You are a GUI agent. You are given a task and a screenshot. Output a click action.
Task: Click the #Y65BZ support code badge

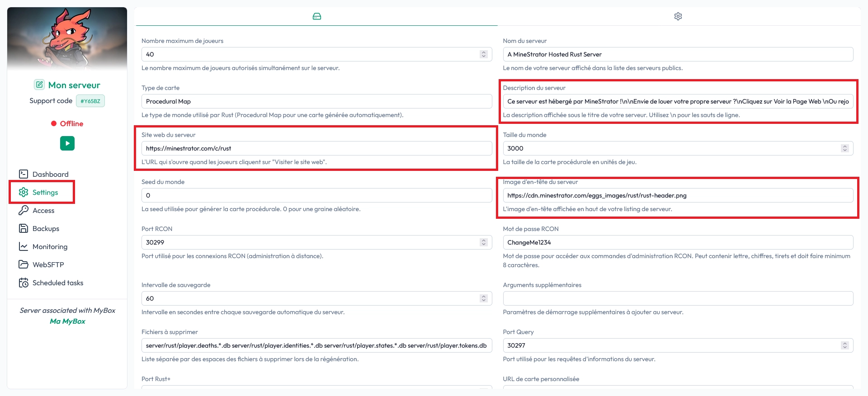tap(90, 101)
